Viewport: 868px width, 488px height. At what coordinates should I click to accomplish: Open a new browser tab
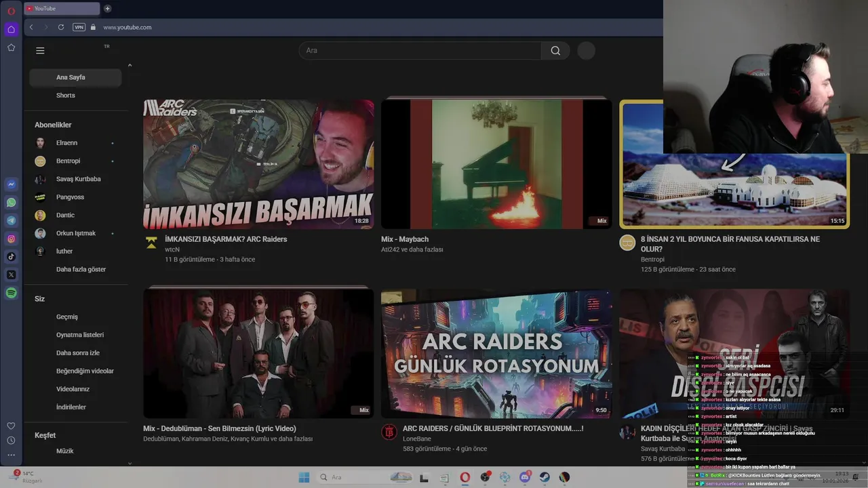pyautogui.click(x=107, y=9)
